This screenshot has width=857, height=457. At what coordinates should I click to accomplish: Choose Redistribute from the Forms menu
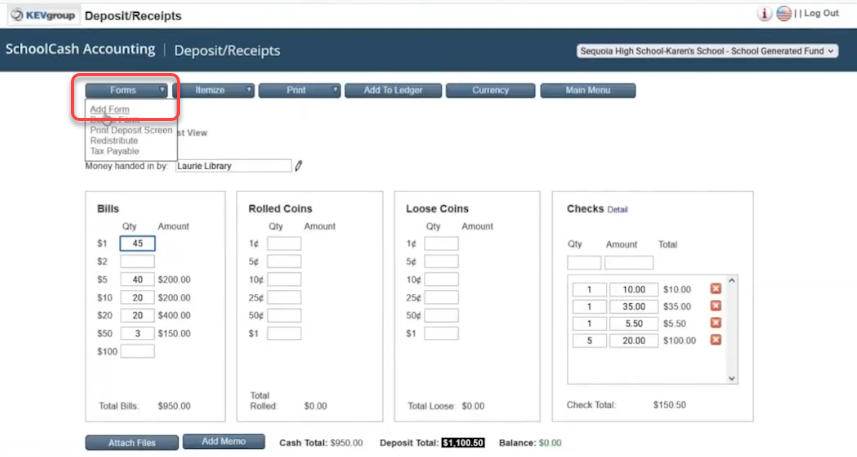click(114, 140)
